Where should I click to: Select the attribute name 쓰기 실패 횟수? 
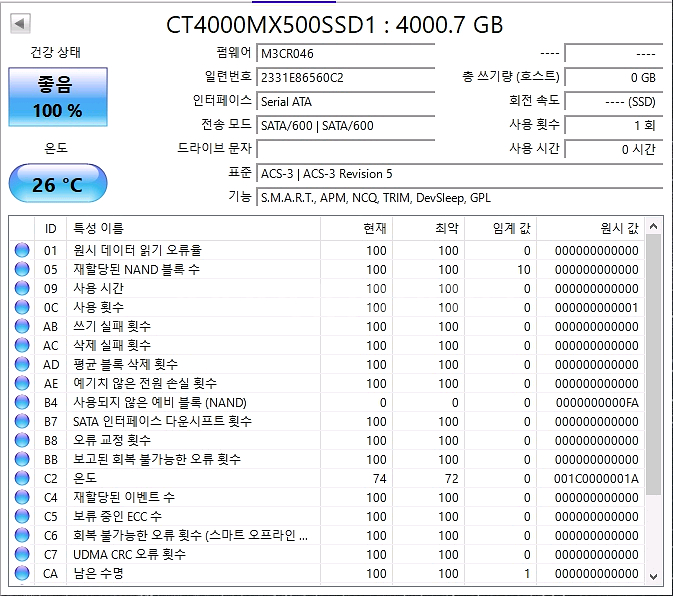112,326
